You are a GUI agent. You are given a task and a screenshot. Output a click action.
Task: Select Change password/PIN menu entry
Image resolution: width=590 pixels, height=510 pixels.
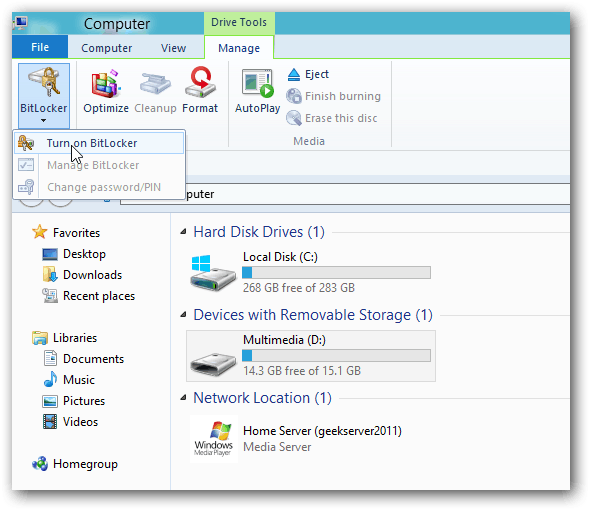click(x=99, y=187)
